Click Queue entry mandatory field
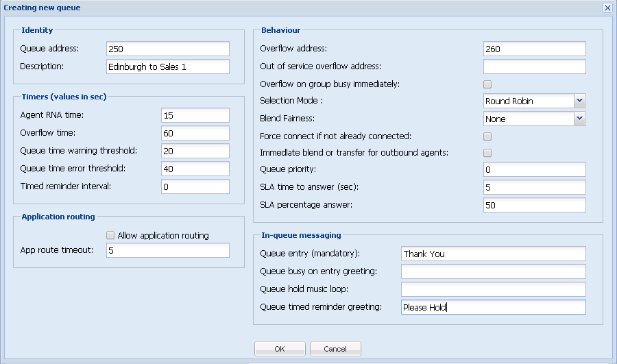Image resolution: width=617 pixels, height=364 pixels. [x=494, y=254]
